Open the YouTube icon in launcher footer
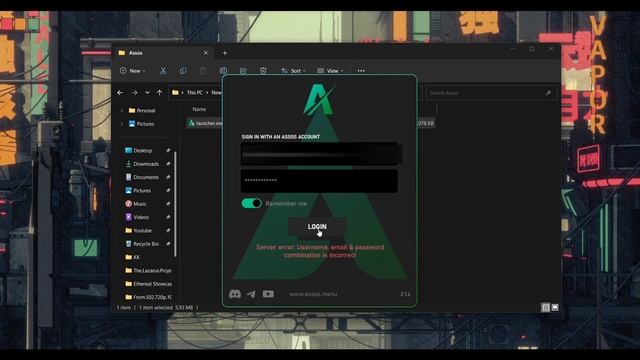The image size is (640, 360). pos(268,294)
